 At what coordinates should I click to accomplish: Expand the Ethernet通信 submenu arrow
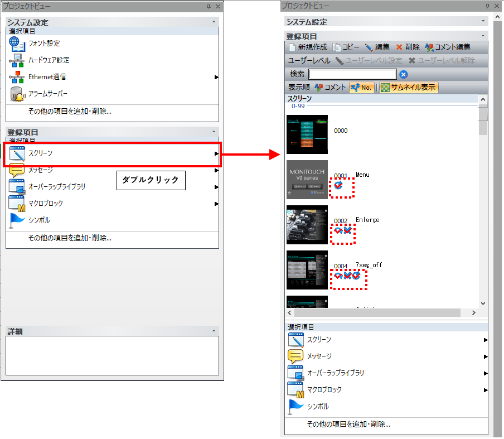[x=216, y=77]
